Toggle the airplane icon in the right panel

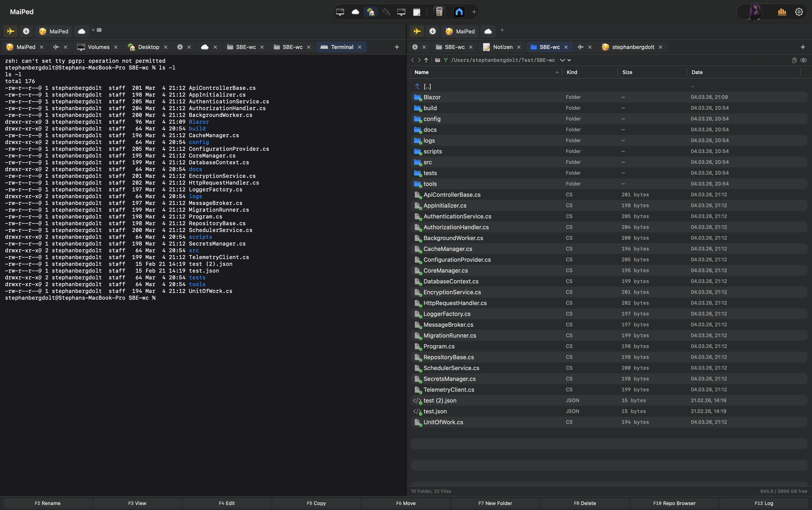pos(417,31)
